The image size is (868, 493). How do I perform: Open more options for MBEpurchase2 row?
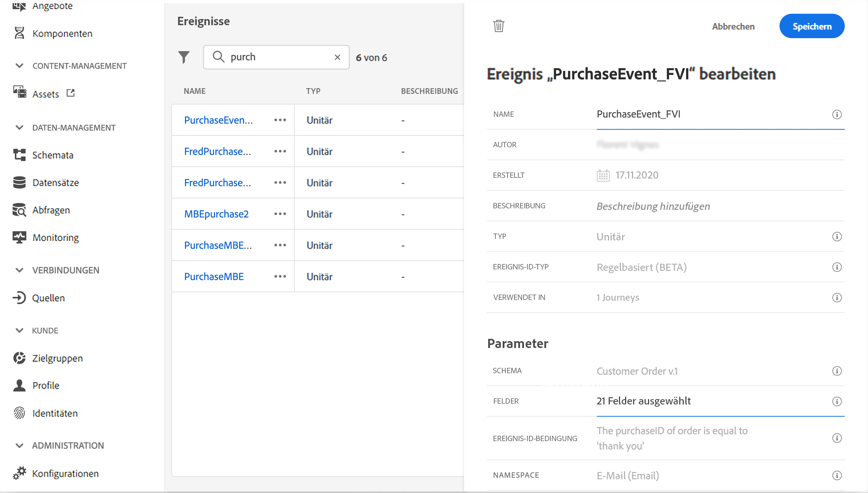coord(280,214)
